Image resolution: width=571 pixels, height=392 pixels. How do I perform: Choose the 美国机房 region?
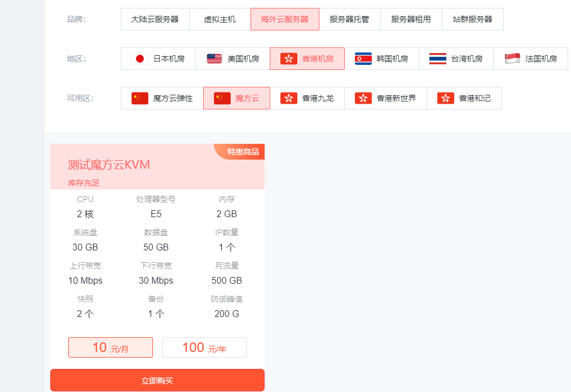pos(232,59)
